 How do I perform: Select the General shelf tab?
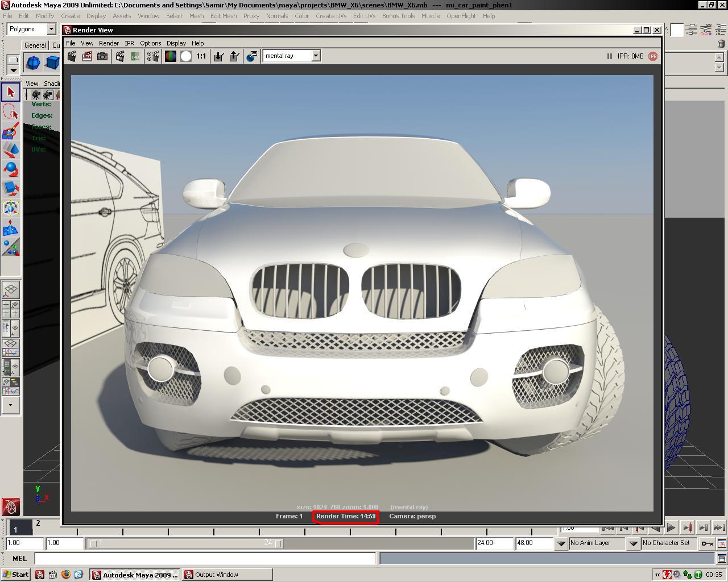click(x=35, y=45)
